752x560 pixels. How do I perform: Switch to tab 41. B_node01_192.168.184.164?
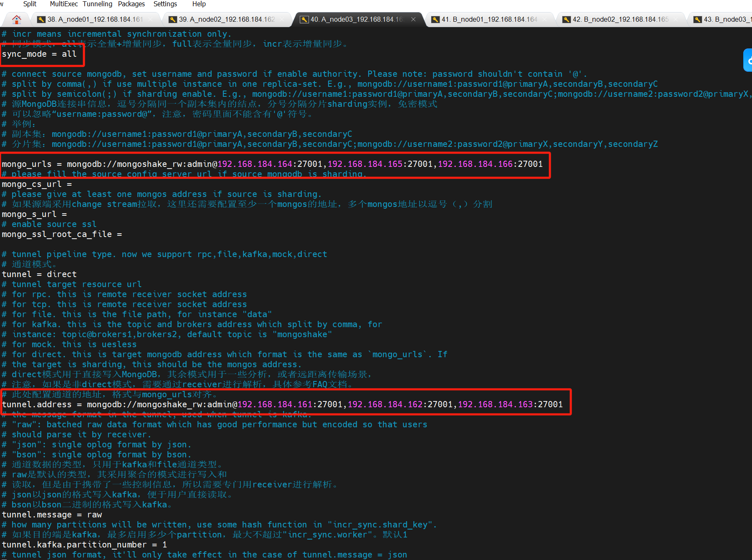(489, 19)
